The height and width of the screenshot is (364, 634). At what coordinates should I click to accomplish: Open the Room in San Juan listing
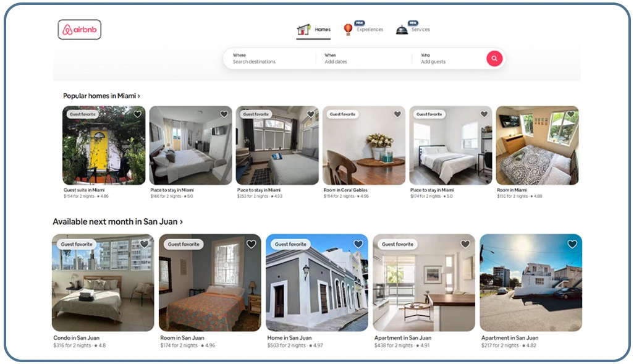(210, 282)
